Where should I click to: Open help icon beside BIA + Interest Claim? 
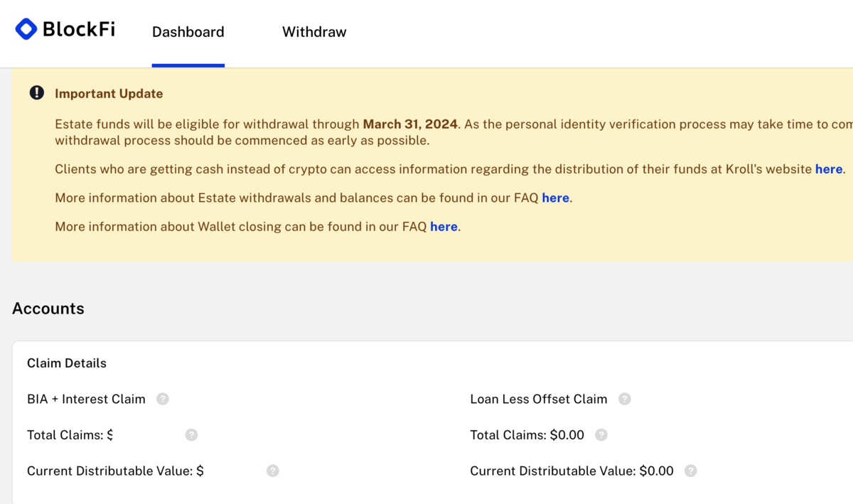(163, 399)
